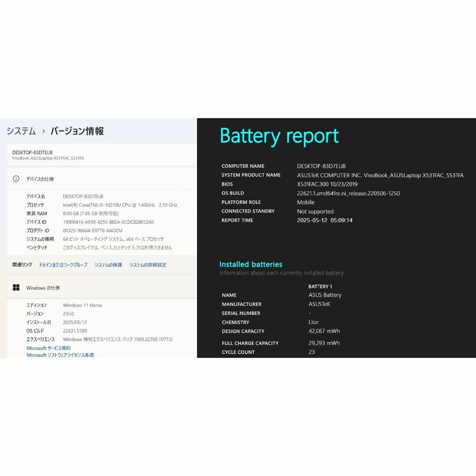Click the ペンとタッチ label

point(37,247)
